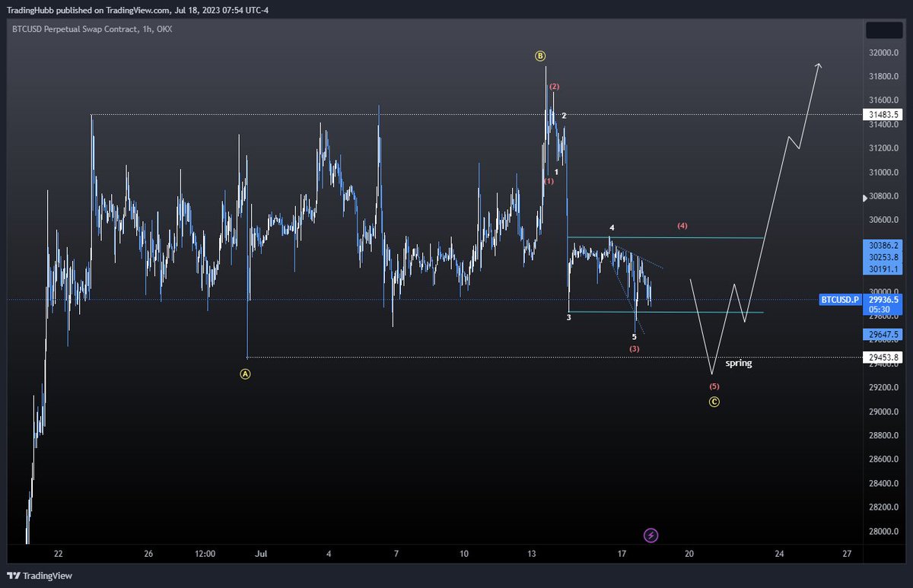Select the white subwave 1 label
Viewport: 913px width, 588px height.
[x=557, y=173]
